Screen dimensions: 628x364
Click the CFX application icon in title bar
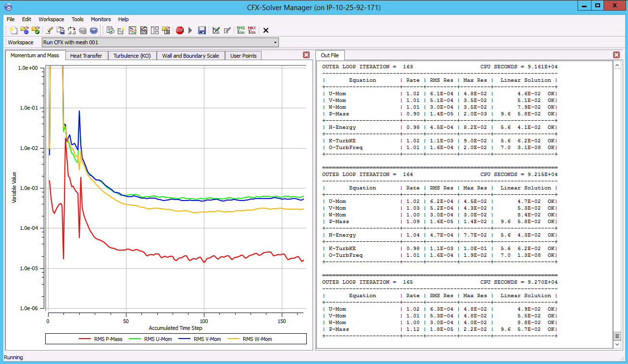click(x=8, y=7)
